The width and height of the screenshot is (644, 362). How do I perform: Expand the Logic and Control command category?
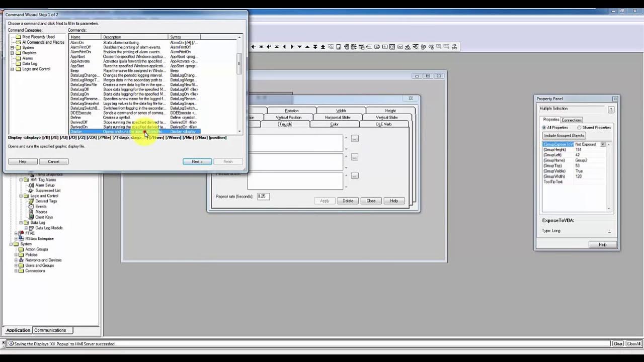click(x=12, y=69)
